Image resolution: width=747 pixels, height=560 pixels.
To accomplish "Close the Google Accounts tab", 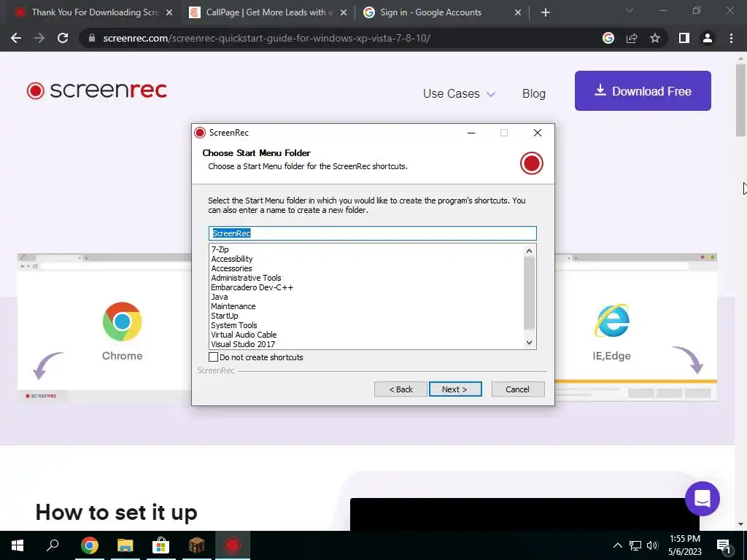I will pyautogui.click(x=518, y=13).
